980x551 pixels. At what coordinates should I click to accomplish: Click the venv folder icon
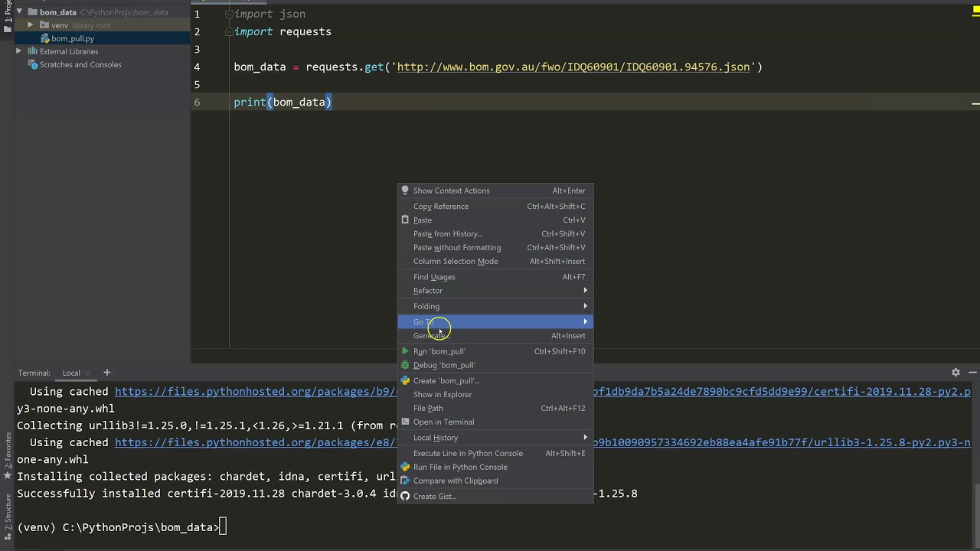click(44, 25)
